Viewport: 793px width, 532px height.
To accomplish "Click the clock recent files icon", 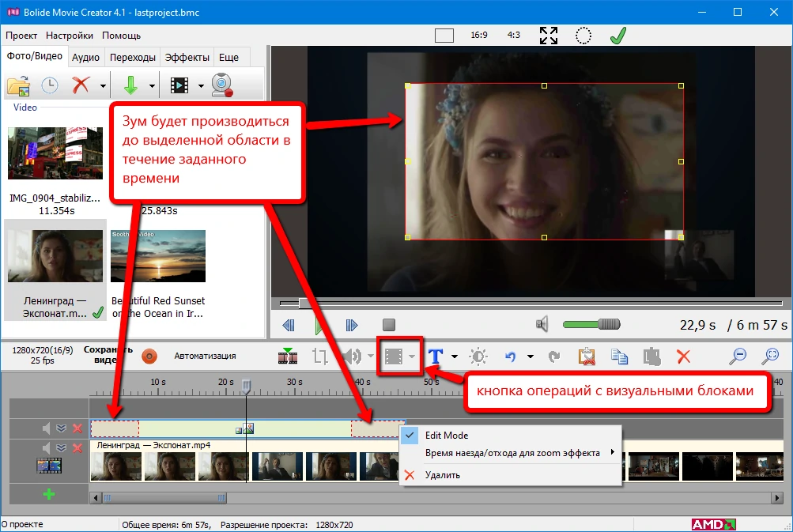I will [50, 85].
